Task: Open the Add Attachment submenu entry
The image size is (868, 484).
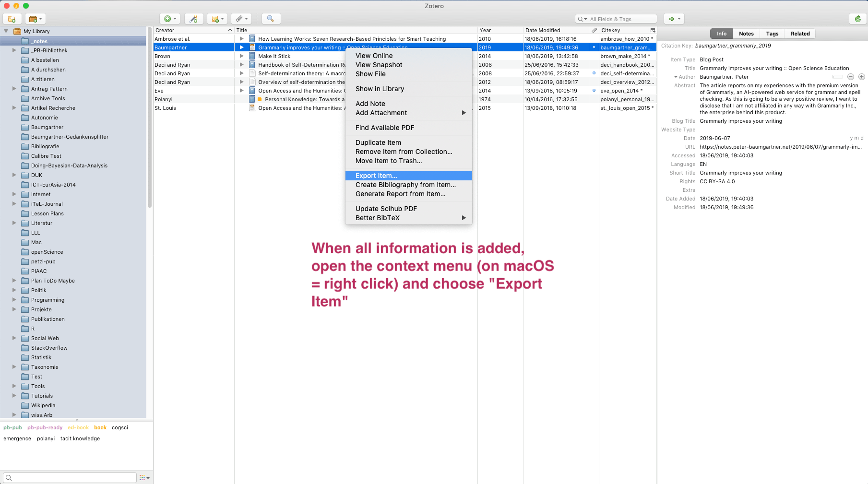Action: coord(380,113)
